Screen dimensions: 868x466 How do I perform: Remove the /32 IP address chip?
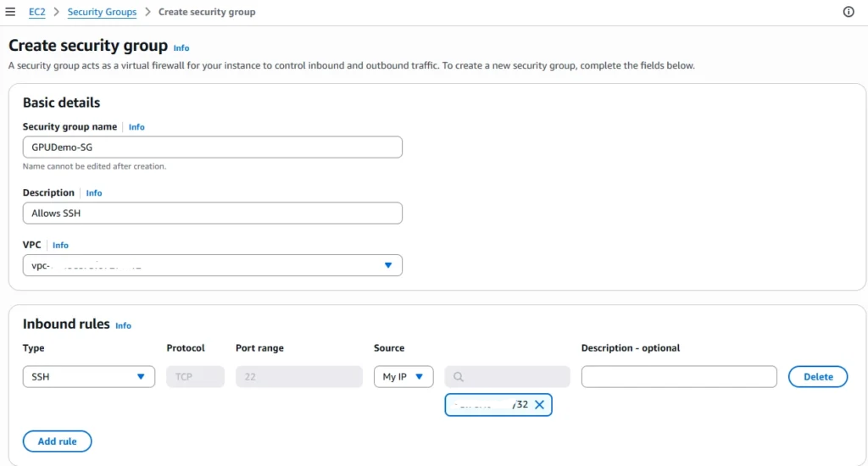(x=539, y=405)
